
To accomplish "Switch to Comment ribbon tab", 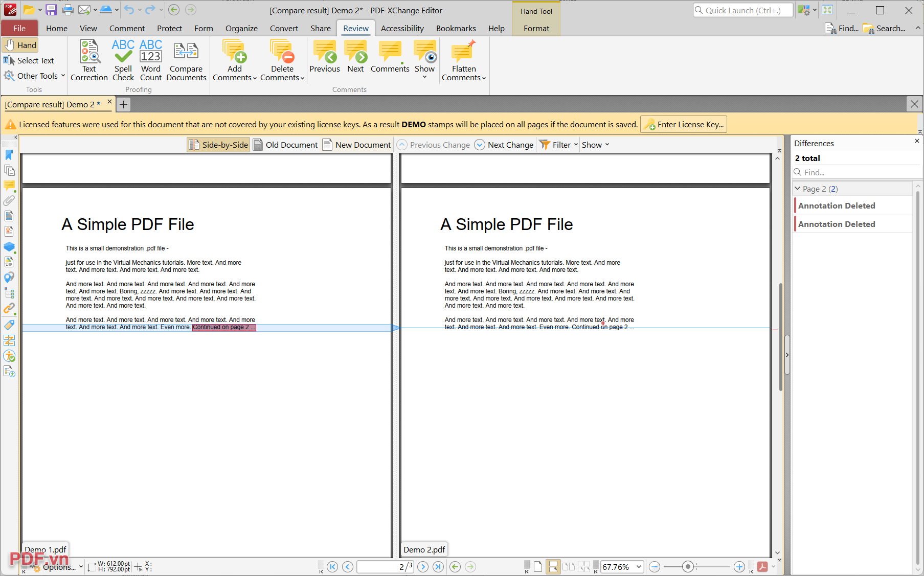I will [x=127, y=28].
